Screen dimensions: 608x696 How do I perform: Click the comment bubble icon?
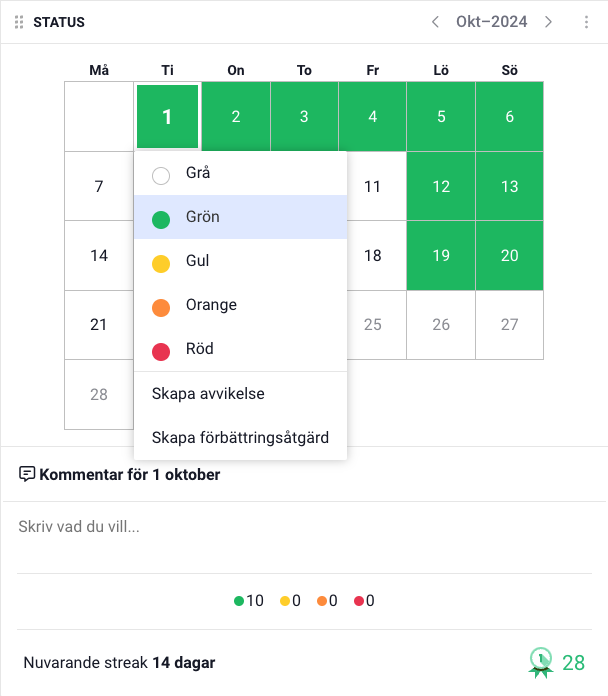[27, 474]
